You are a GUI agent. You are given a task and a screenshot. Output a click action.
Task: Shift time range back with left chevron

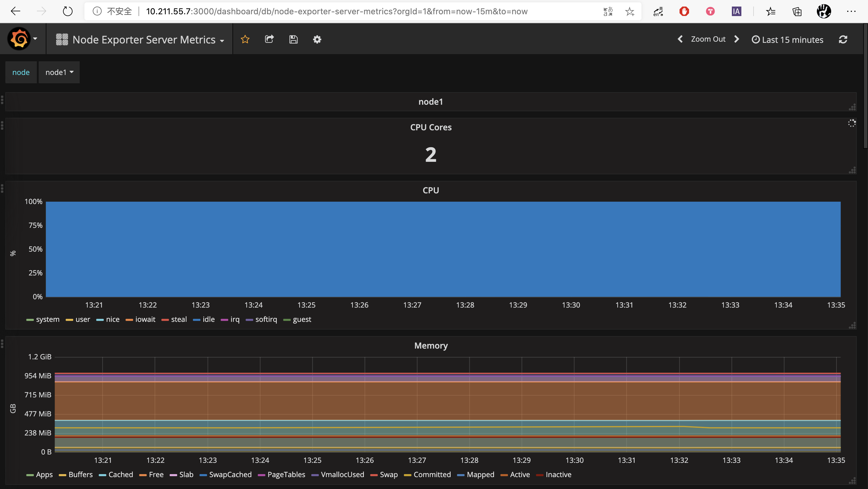point(680,39)
